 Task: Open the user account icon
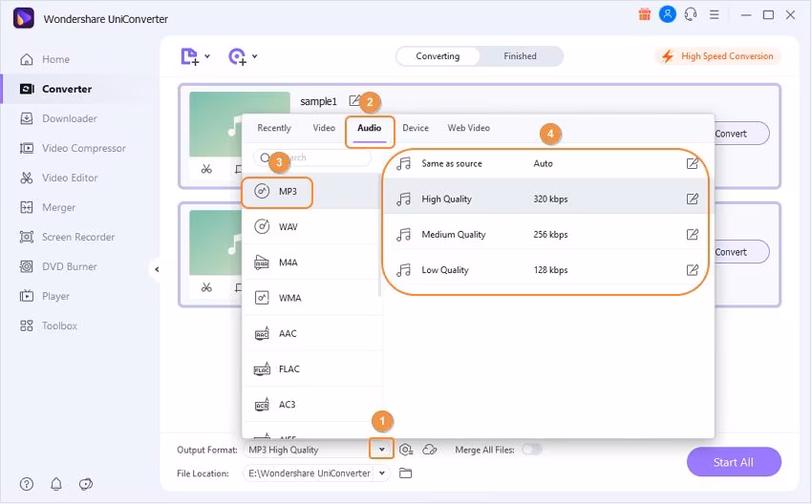pyautogui.click(x=668, y=14)
